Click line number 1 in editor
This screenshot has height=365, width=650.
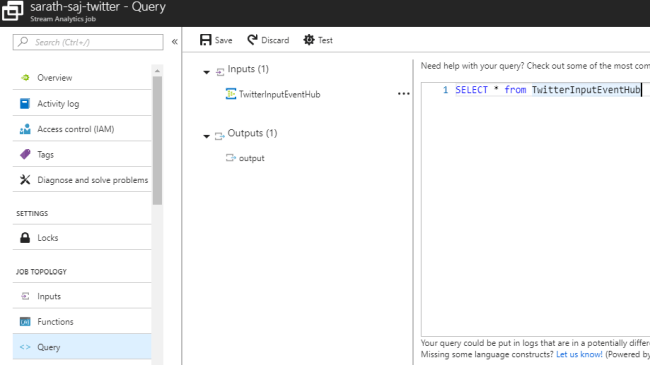click(x=445, y=90)
